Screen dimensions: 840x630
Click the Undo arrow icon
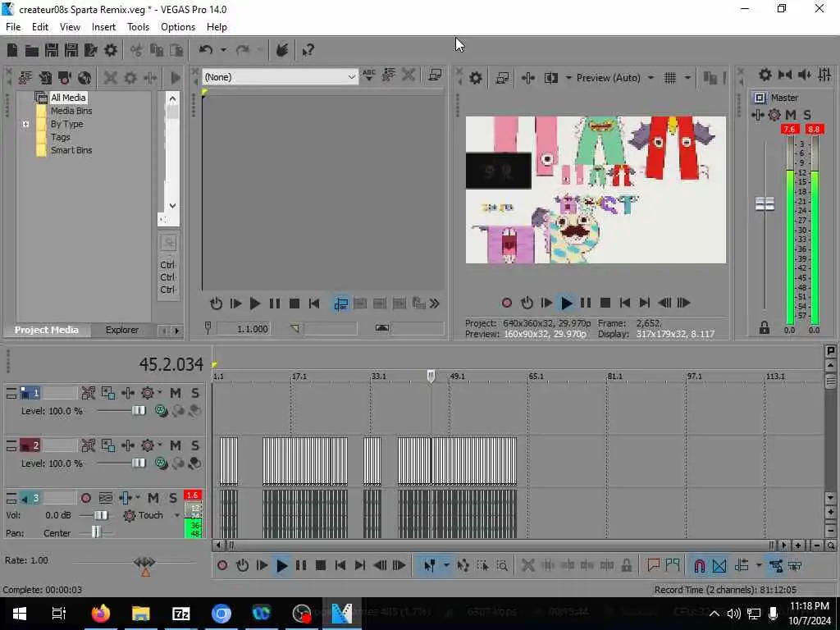[x=206, y=50]
